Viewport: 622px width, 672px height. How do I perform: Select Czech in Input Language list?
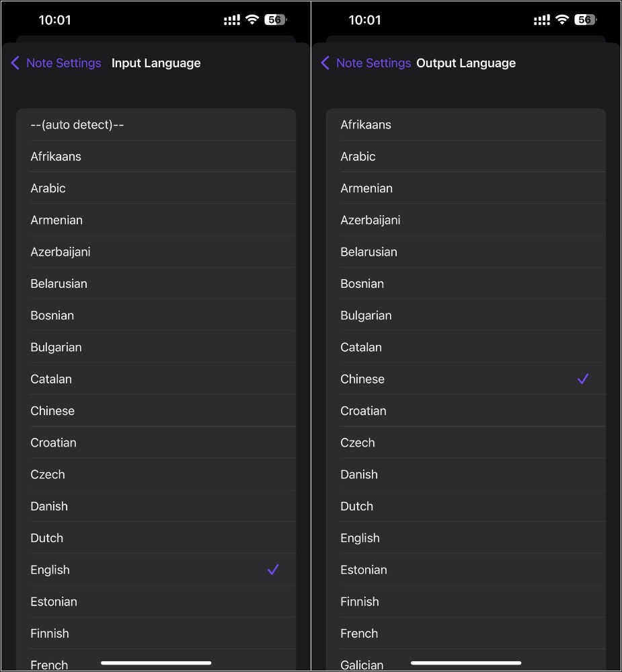[x=48, y=474]
